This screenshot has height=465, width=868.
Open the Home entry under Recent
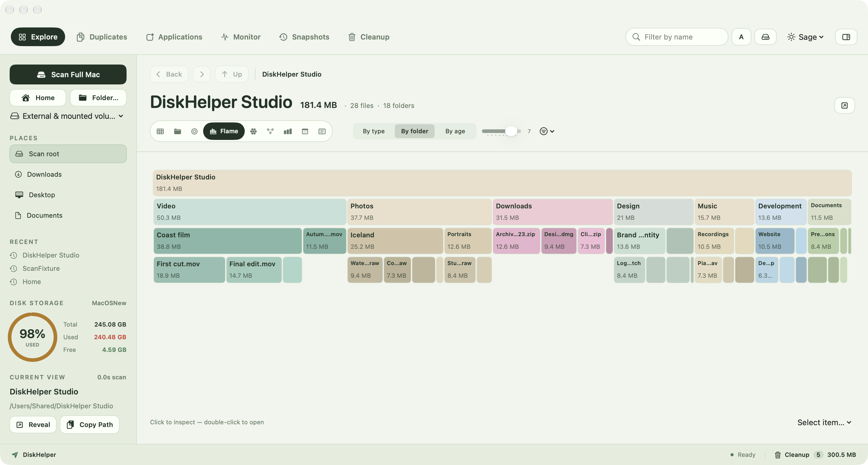32,282
